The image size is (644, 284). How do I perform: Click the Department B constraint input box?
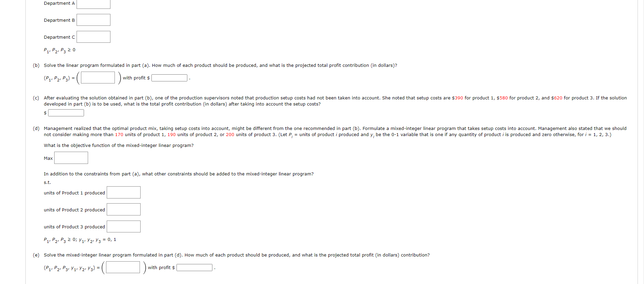94,20
